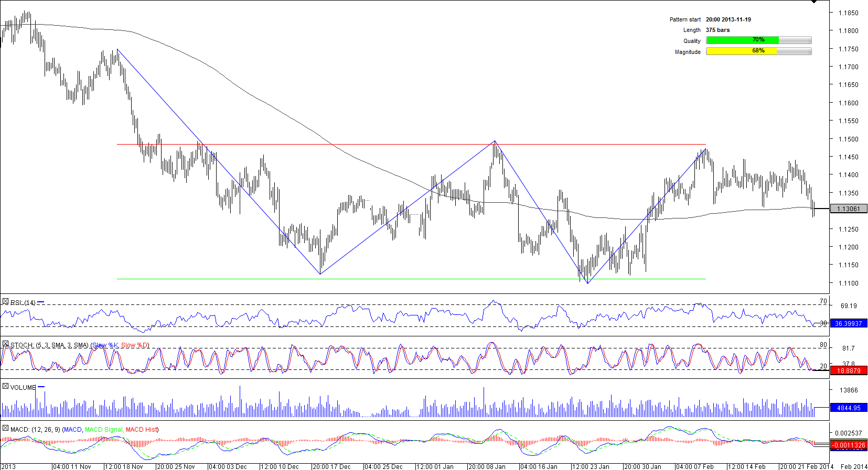Viewport: 868px width, 470px height.
Task: Click the black triangle marker at top right
Action: (x=813, y=2)
